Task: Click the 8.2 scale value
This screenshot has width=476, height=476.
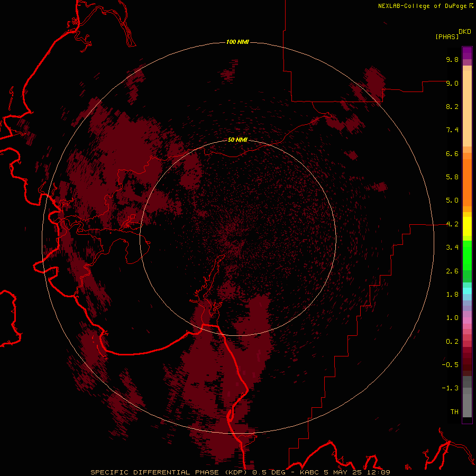Action: pyautogui.click(x=452, y=106)
